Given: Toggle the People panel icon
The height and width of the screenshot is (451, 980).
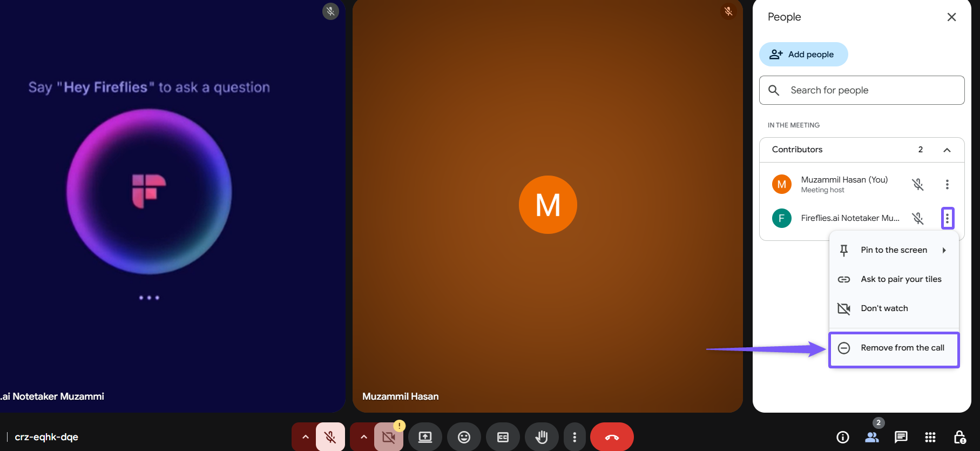Looking at the screenshot, I should pyautogui.click(x=872, y=437).
